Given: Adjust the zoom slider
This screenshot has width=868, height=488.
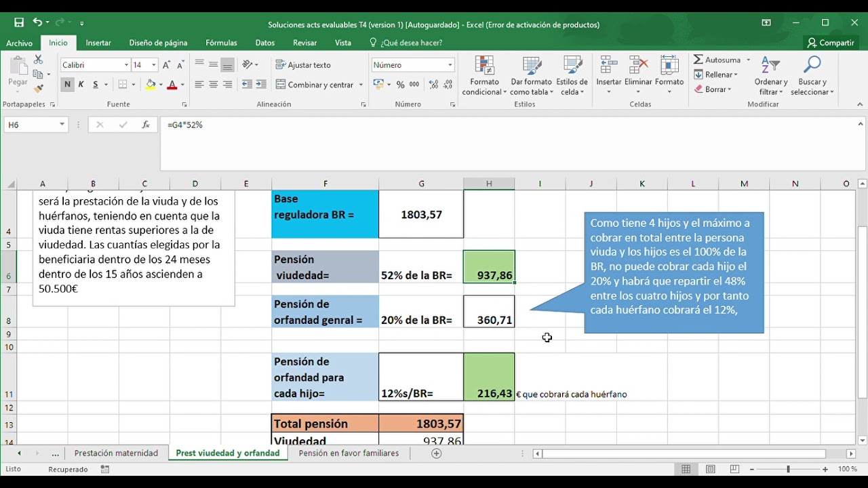Looking at the screenshot, I should pos(788,468).
